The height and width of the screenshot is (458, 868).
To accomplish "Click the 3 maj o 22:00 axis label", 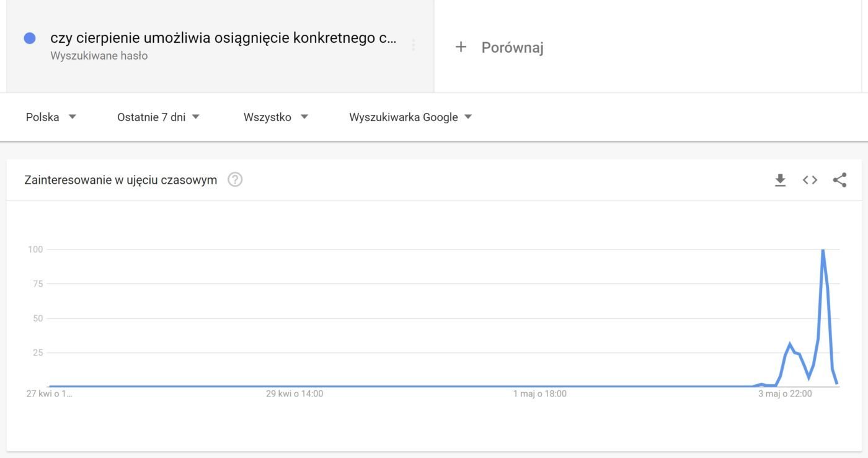I will tap(785, 393).
